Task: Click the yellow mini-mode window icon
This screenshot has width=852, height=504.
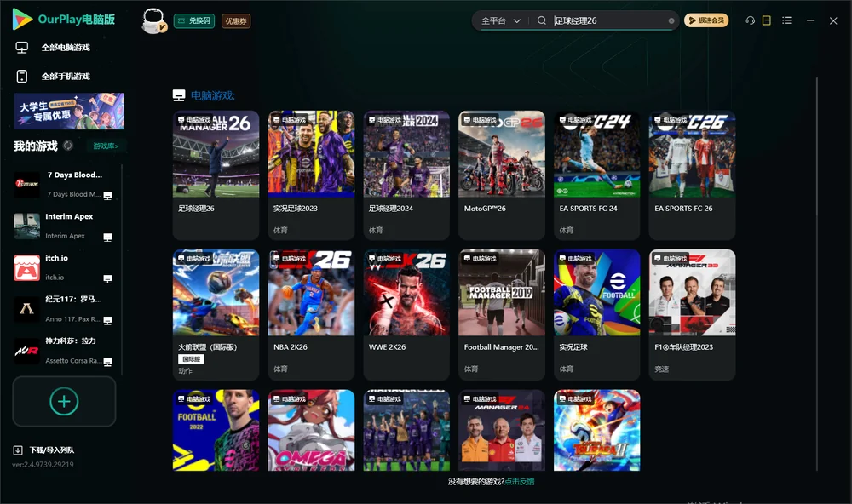Action: (767, 20)
